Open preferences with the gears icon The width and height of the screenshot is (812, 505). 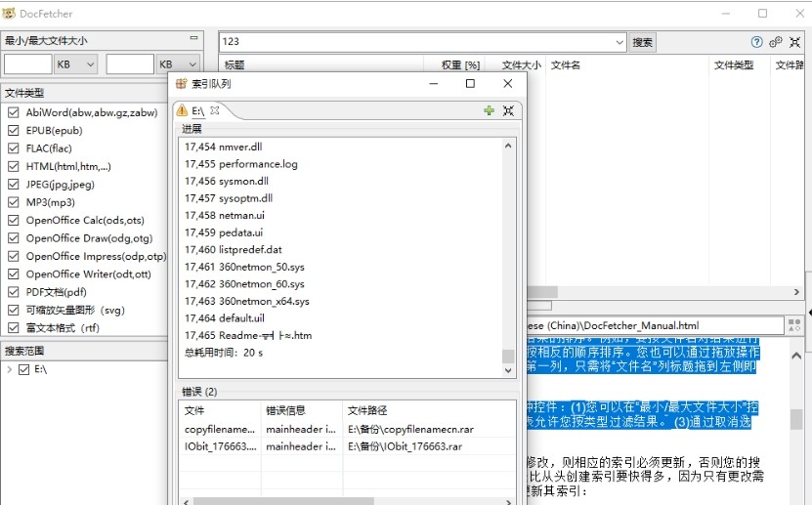tap(776, 42)
